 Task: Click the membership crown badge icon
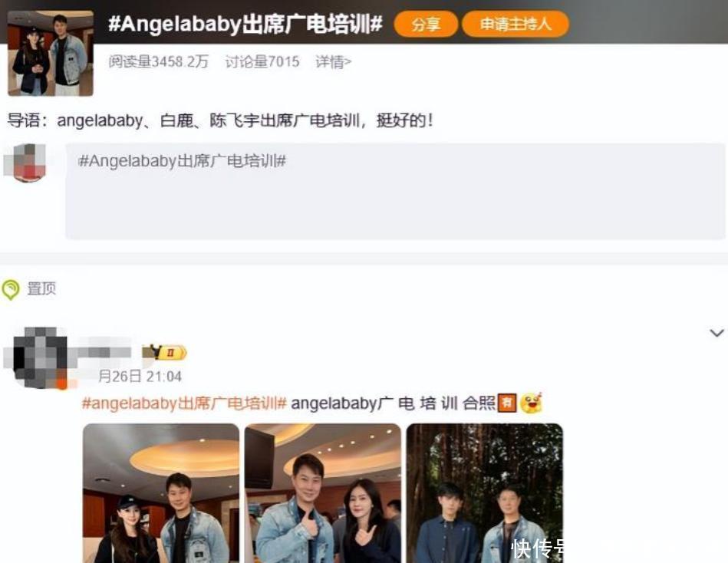click(x=164, y=352)
